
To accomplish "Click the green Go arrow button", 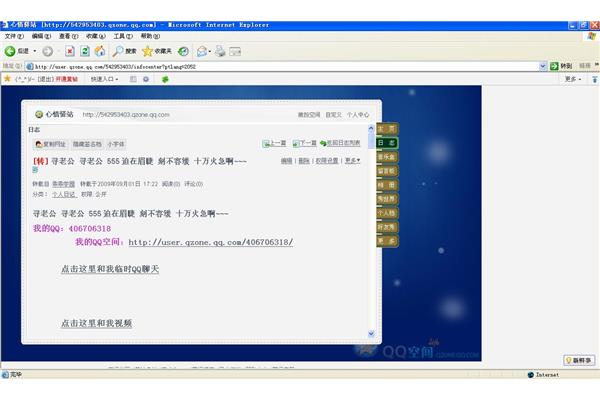I will click(554, 66).
